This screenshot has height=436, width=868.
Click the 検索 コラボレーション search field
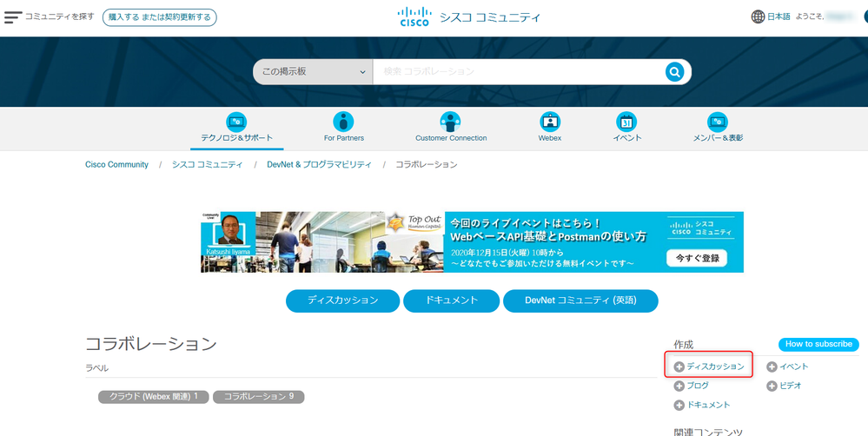coord(519,72)
